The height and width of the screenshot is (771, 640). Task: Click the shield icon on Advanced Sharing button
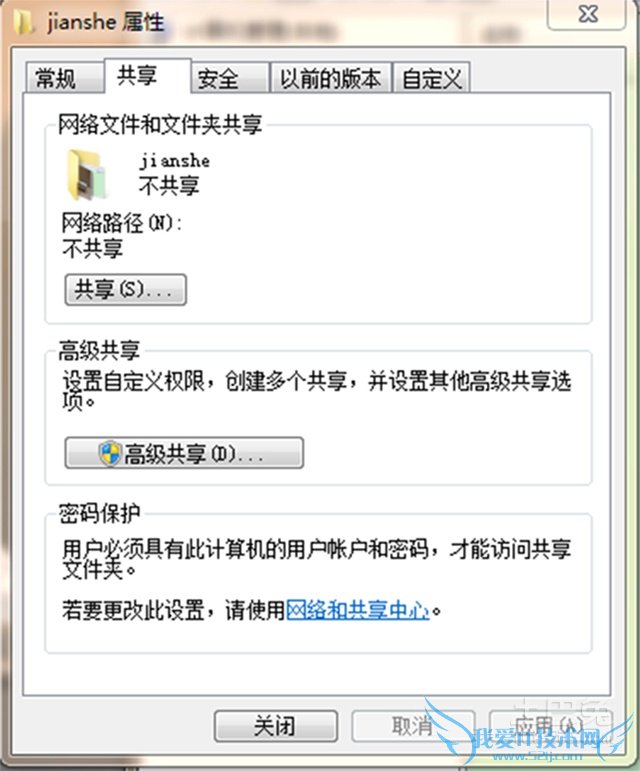point(110,453)
